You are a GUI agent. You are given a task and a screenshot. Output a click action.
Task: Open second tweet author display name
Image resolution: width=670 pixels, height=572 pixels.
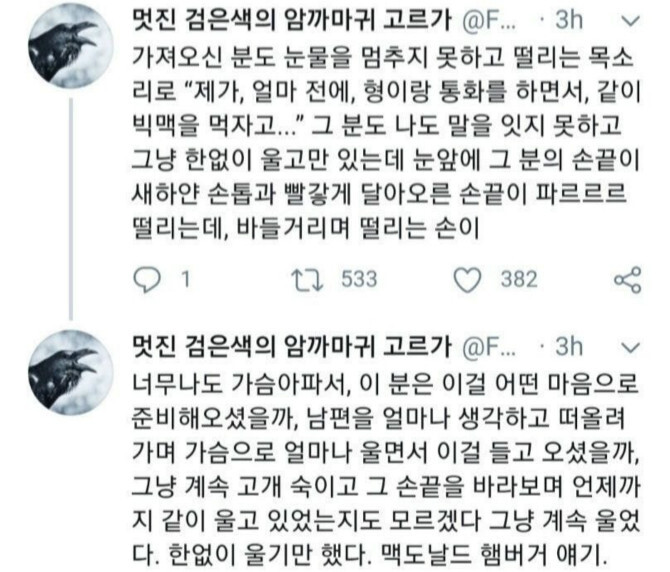tap(292, 346)
